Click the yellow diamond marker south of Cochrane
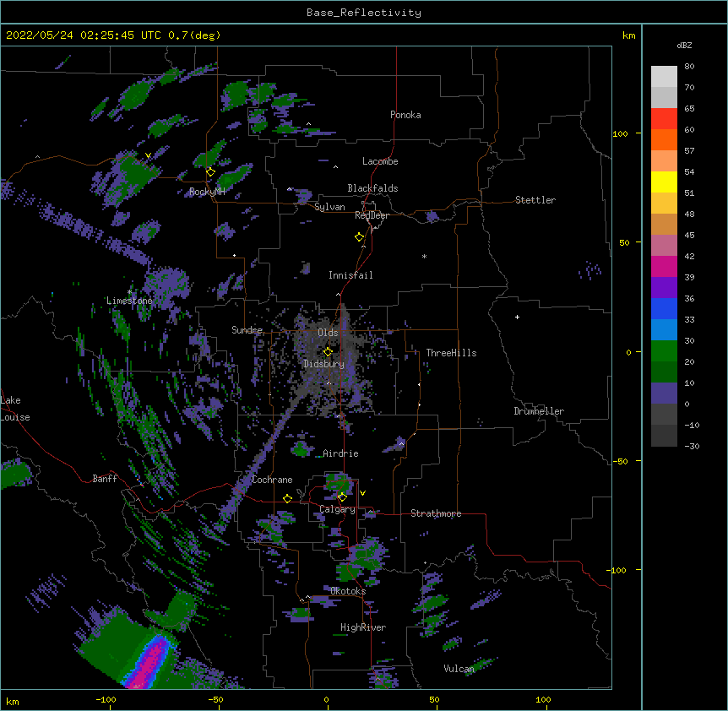 pos(287,499)
